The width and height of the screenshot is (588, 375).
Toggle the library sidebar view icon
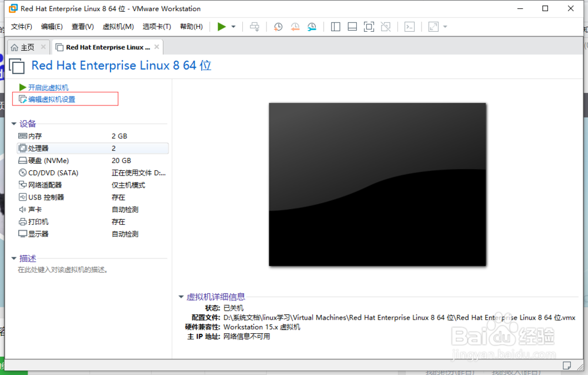coord(336,26)
